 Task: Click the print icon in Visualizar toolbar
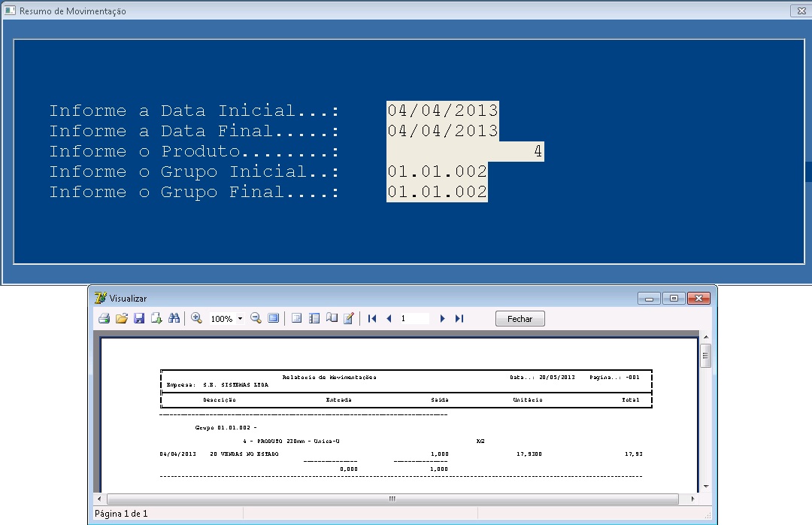point(105,319)
